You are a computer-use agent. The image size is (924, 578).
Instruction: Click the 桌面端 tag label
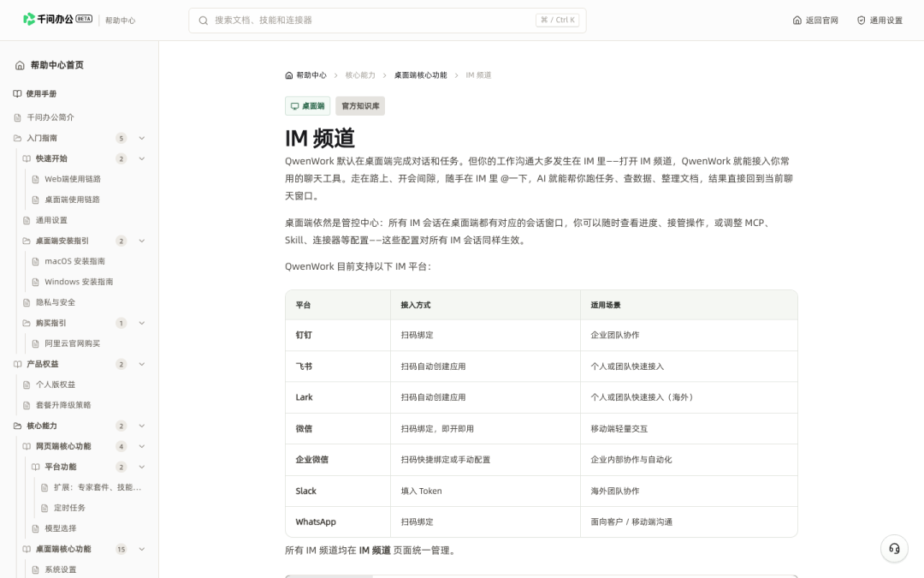(313, 106)
